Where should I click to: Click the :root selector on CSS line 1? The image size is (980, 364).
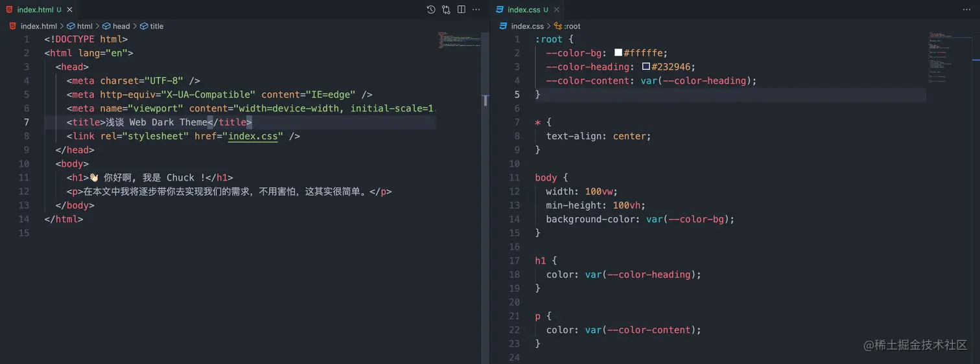549,40
